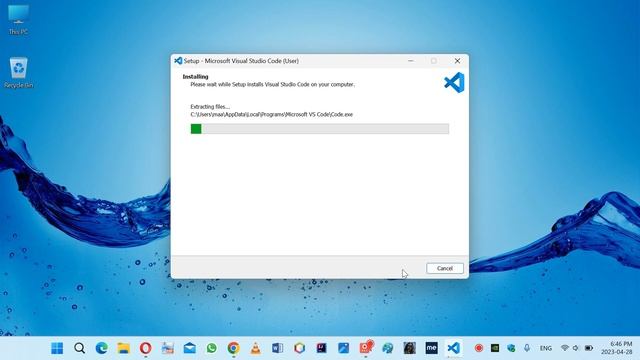Click the Cancel button in Setup
Viewport: 640px width, 360px height.
(x=445, y=268)
